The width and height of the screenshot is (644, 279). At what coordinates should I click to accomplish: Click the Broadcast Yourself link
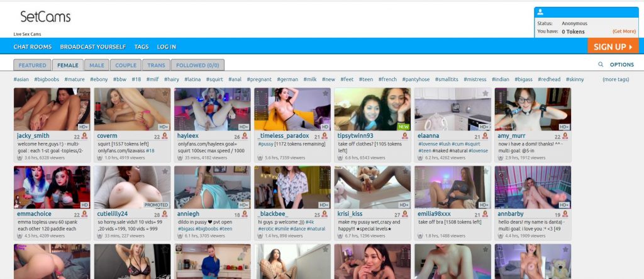tap(93, 47)
